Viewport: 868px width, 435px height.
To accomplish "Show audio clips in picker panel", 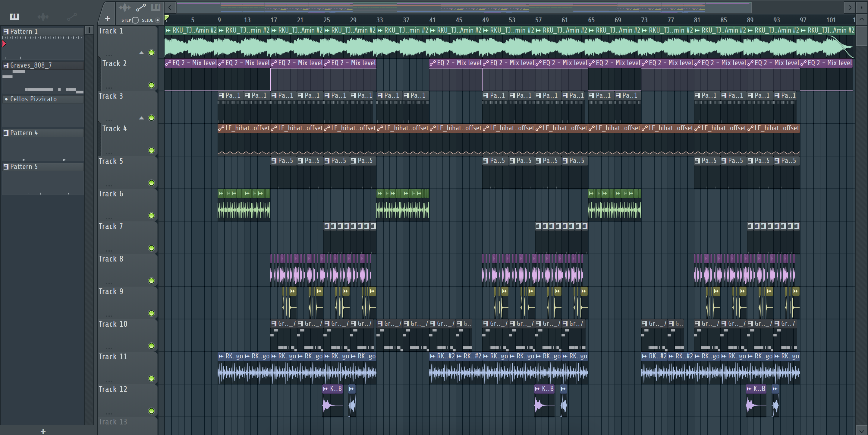I will tap(43, 17).
